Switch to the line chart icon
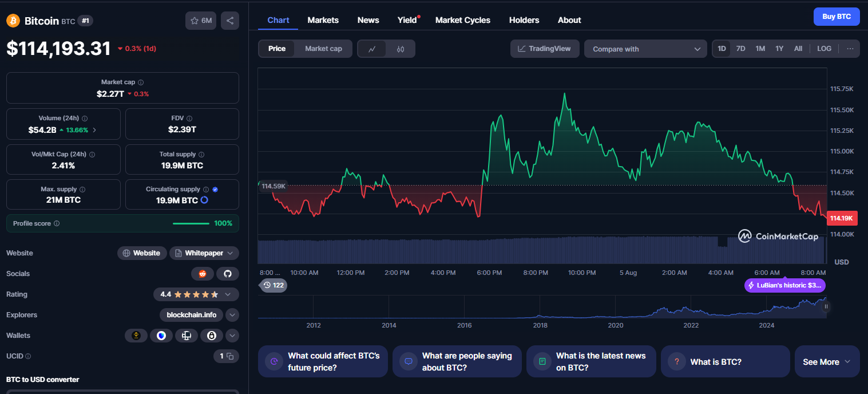This screenshot has height=394, width=868. [x=372, y=49]
